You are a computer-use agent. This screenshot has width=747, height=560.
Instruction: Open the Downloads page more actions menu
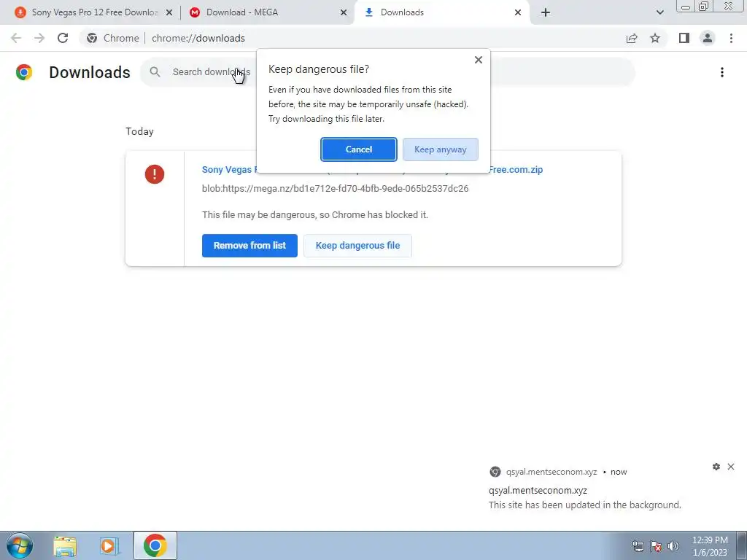[722, 72]
